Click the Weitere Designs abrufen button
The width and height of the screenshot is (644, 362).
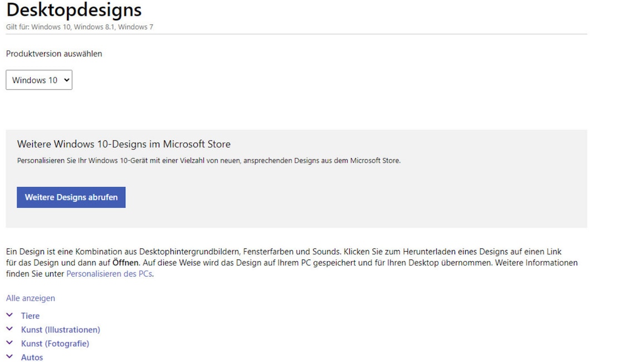pos(71,197)
